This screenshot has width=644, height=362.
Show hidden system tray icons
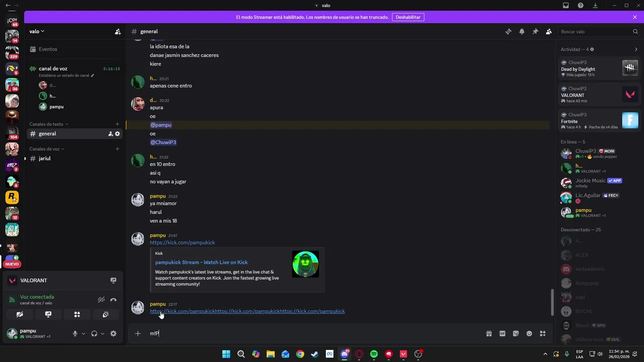click(x=545, y=354)
